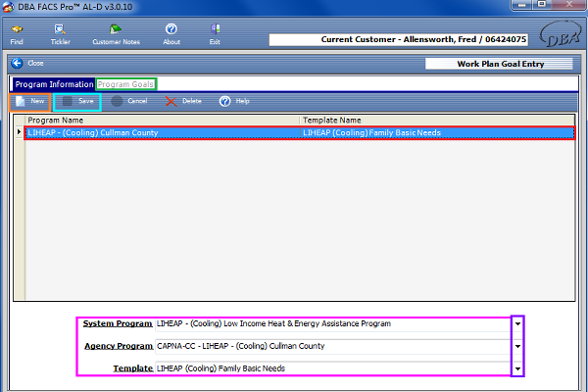This screenshot has width=588, height=392.
Task: Open Help for Work Plan Goal Entry
Action: (x=234, y=101)
